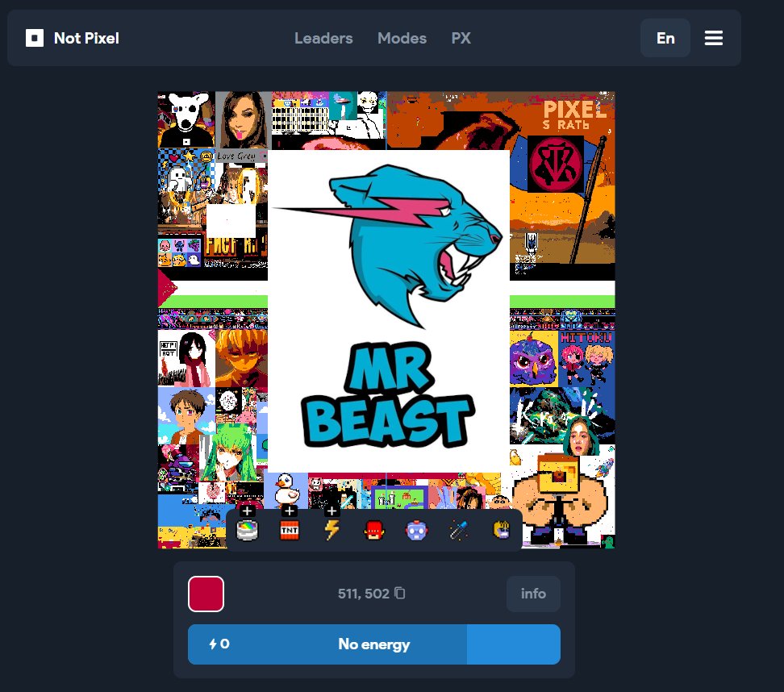
Task: Click the PIXEL S RATЬ artwork on canvas
Action: pyautogui.click(x=575, y=116)
